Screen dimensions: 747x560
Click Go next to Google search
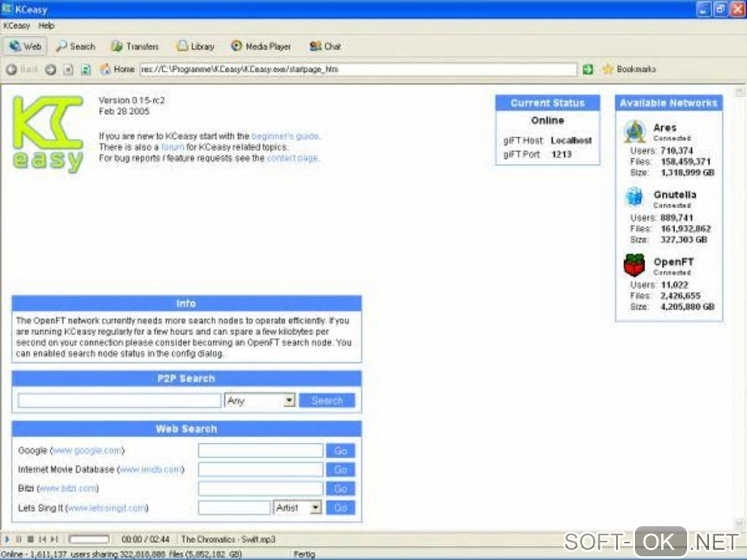click(x=340, y=450)
